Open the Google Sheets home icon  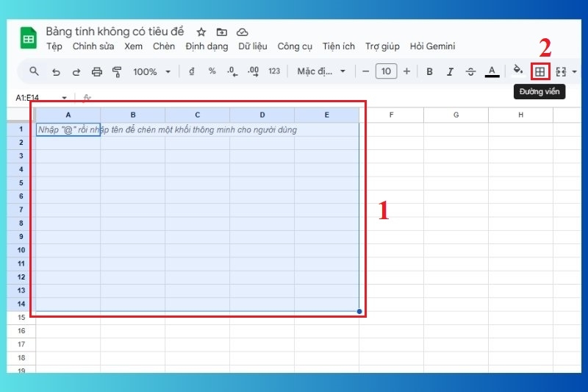pos(28,38)
